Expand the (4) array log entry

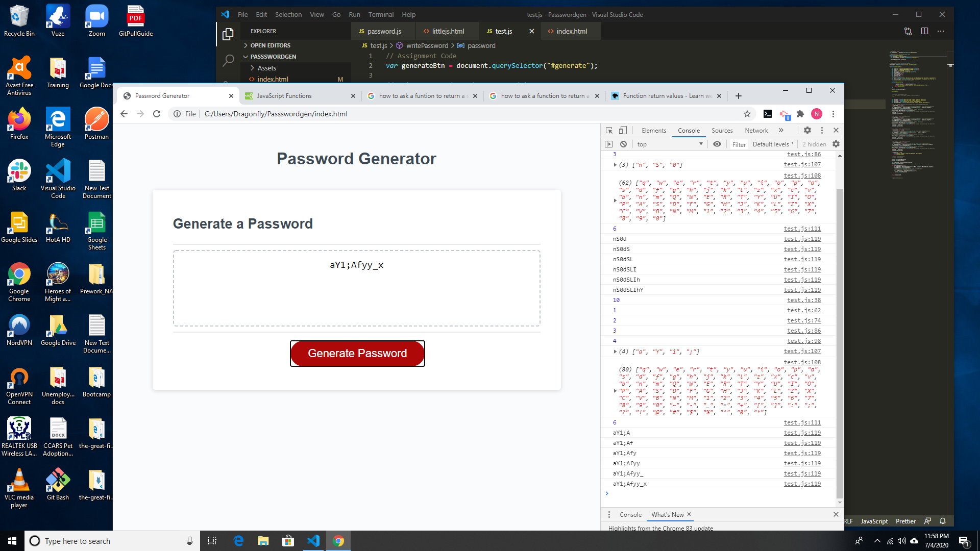click(615, 352)
